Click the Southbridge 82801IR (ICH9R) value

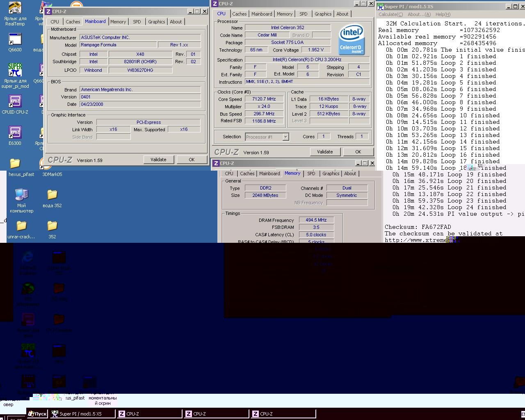(x=140, y=62)
